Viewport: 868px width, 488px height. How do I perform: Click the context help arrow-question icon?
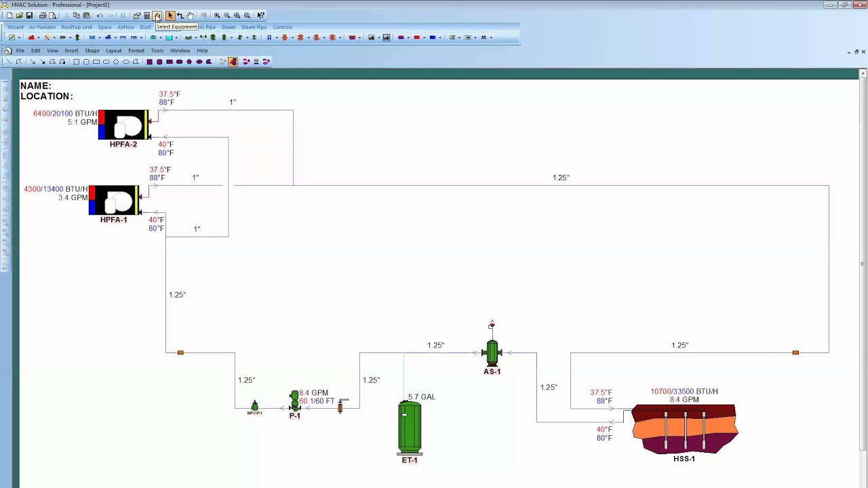260,16
